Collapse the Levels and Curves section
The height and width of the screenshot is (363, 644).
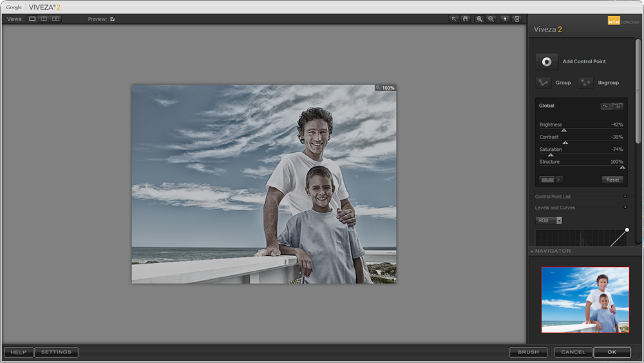coord(625,208)
